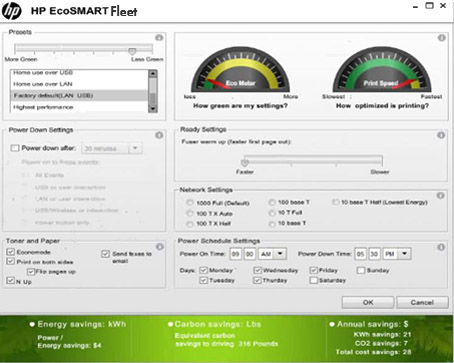
Task: Open info icon in Power Schedule Settings
Action: [441, 247]
